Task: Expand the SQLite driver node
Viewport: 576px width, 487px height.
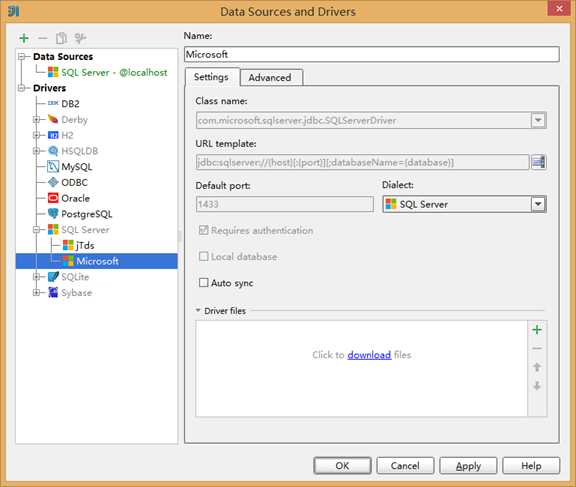Action: coord(36,277)
